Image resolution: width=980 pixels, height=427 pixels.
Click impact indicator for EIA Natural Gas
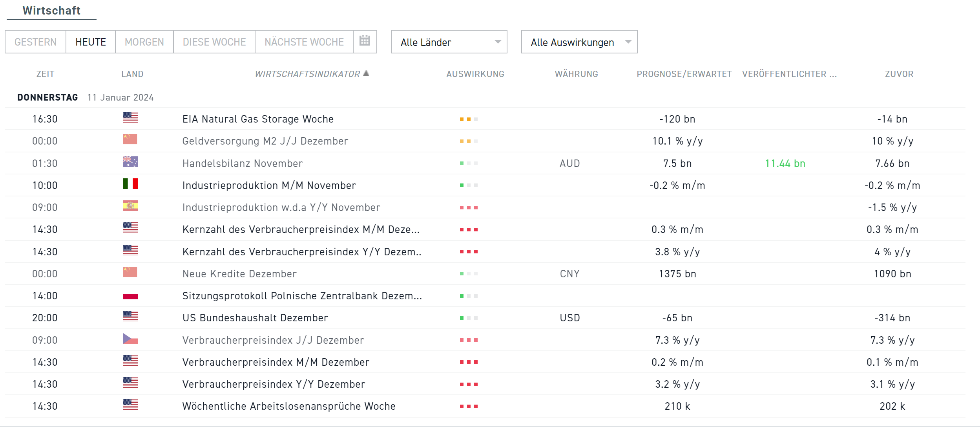pos(469,119)
